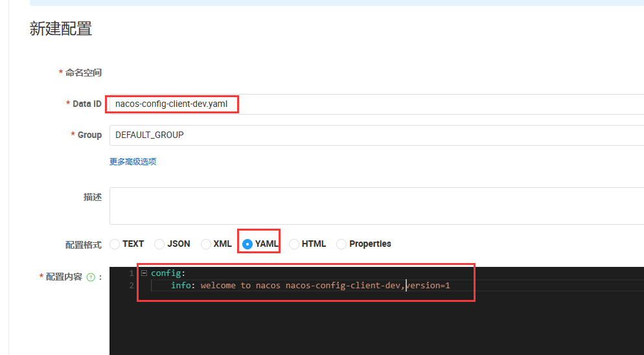Select the HTML format radio button
The width and height of the screenshot is (644, 355).
[x=294, y=244]
